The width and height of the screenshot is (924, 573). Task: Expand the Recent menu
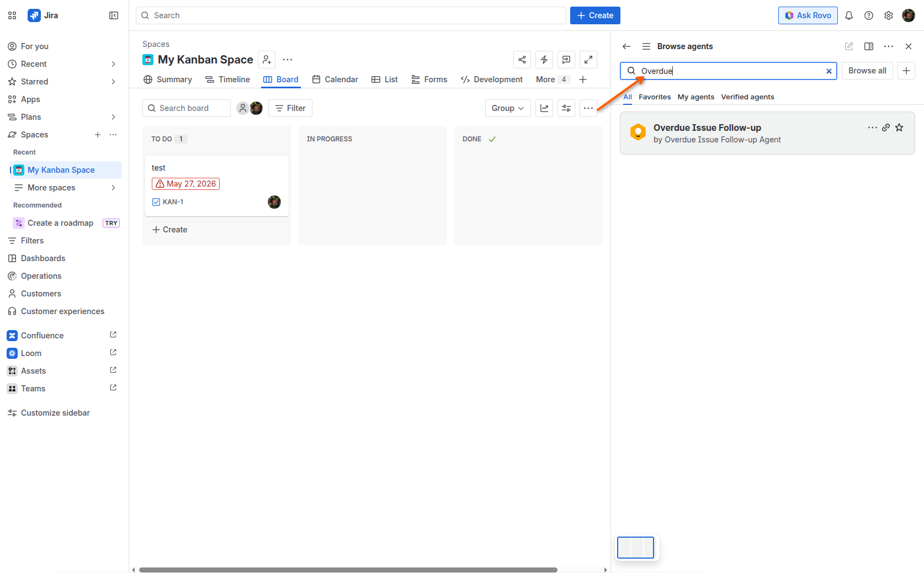pyautogui.click(x=113, y=64)
